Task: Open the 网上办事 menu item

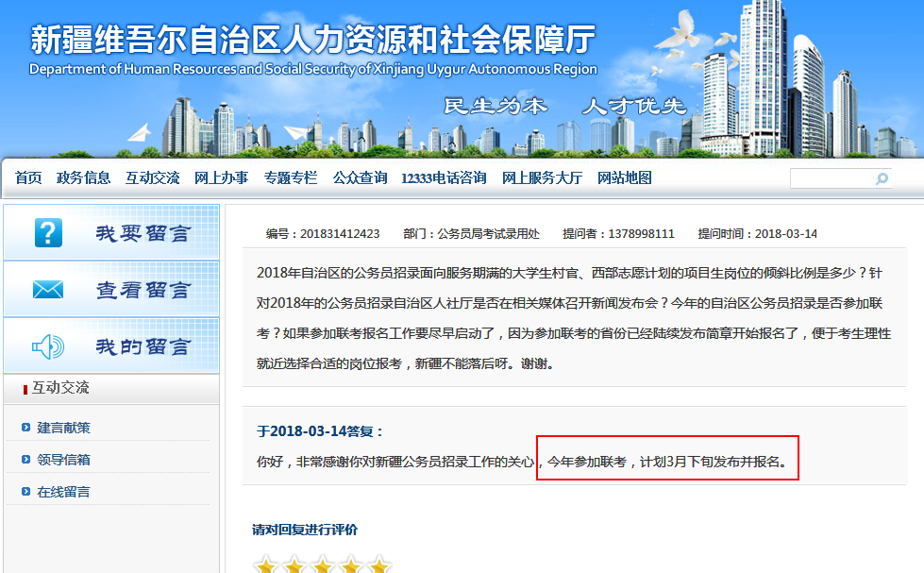Action: (221, 178)
